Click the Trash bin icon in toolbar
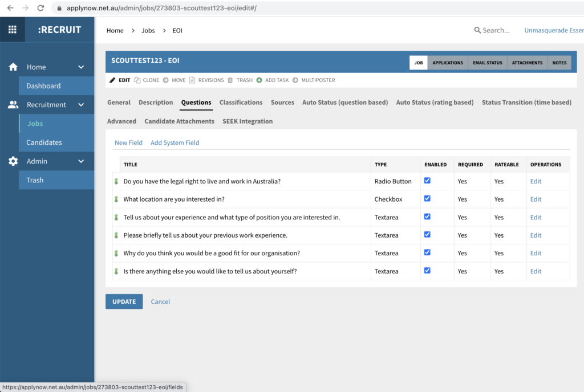The image size is (584, 392). (x=230, y=80)
